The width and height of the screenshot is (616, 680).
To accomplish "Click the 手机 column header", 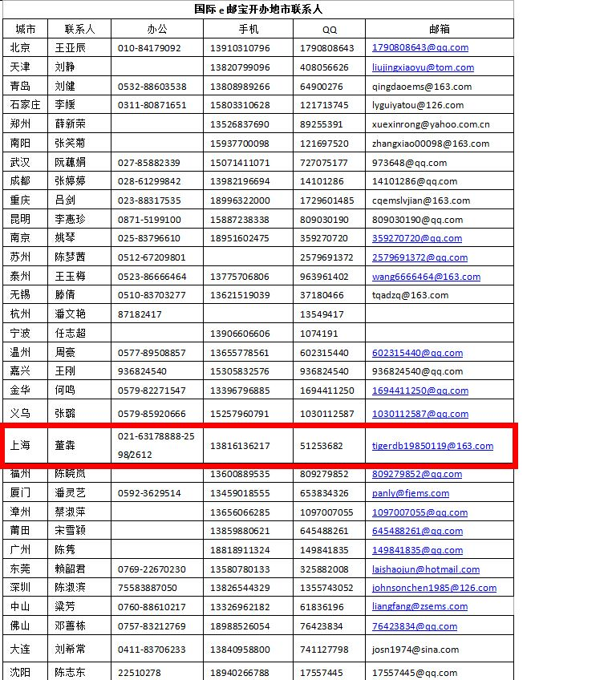I will pyautogui.click(x=248, y=29).
